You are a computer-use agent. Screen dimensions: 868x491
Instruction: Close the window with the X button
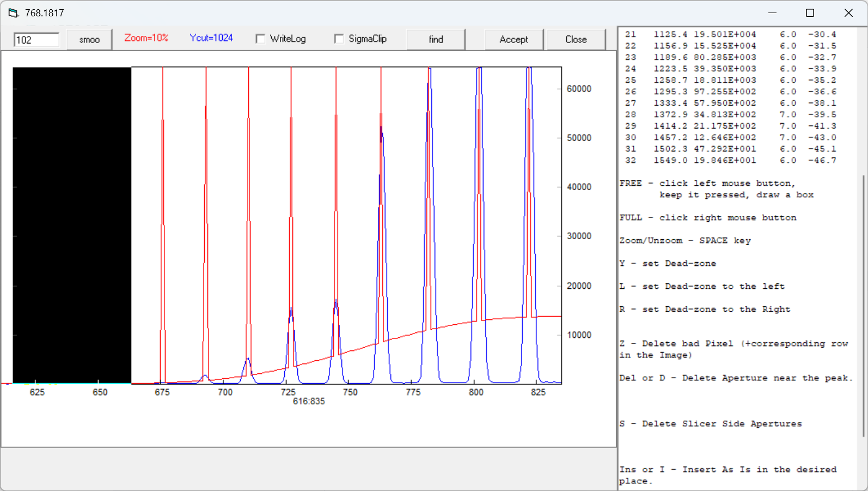click(848, 13)
